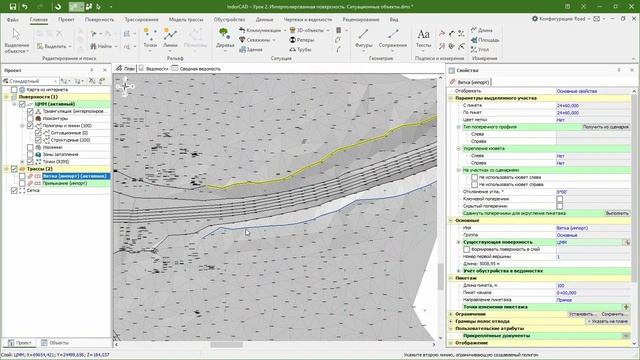Click the Выполнить button
640x360 pixels.
click(617, 213)
